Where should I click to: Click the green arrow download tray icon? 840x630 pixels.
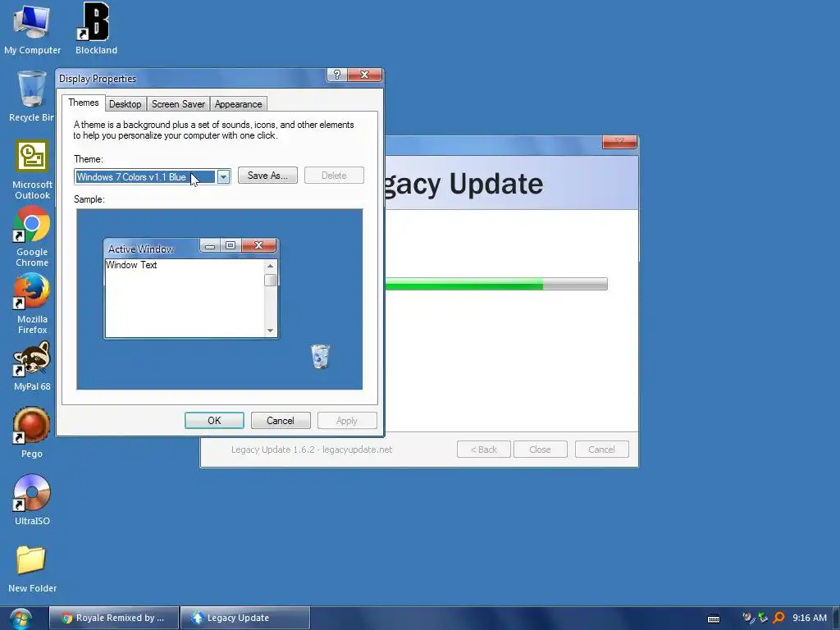tap(763, 618)
